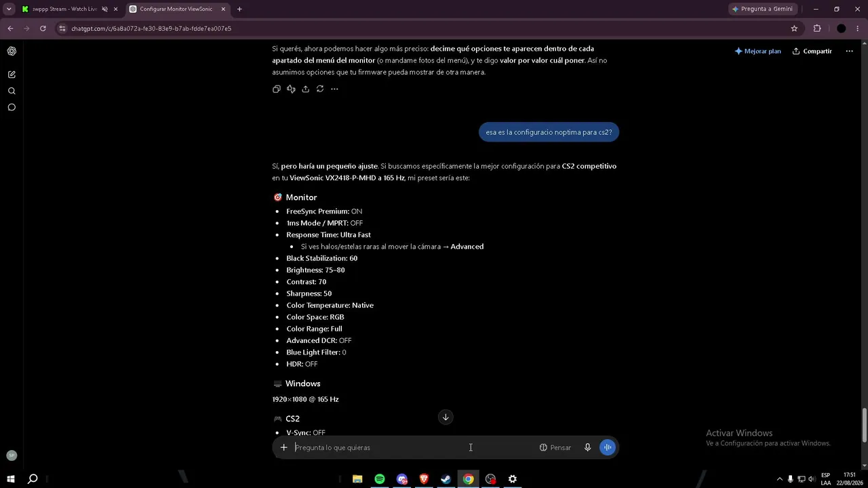Close the swppp Stream tab

click(x=116, y=9)
